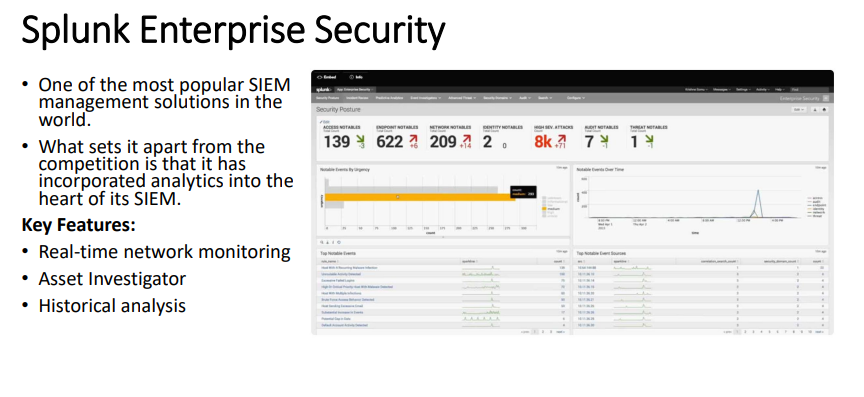Click the medium legend entry in urgency chart
This screenshot has width=864, height=397.
coord(550,209)
